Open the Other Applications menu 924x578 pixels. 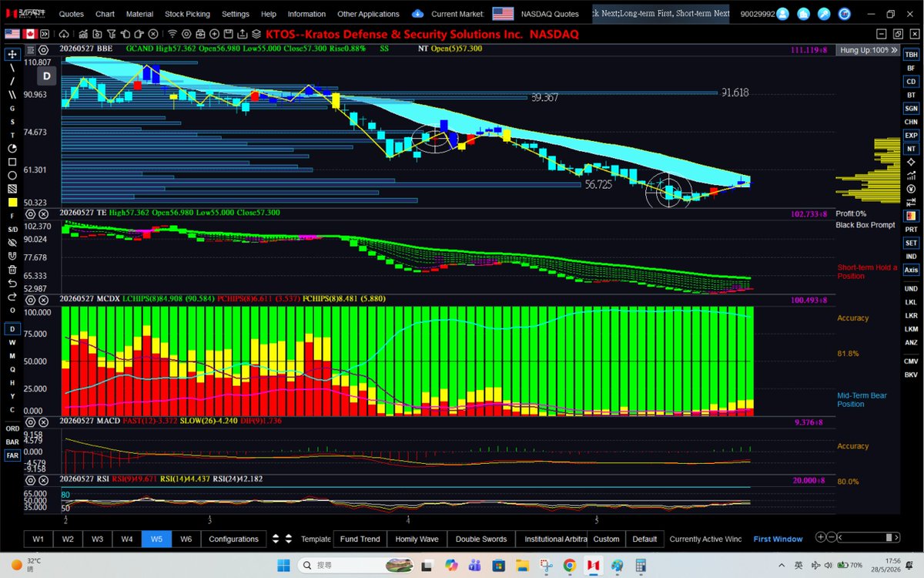(x=368, y=14)
